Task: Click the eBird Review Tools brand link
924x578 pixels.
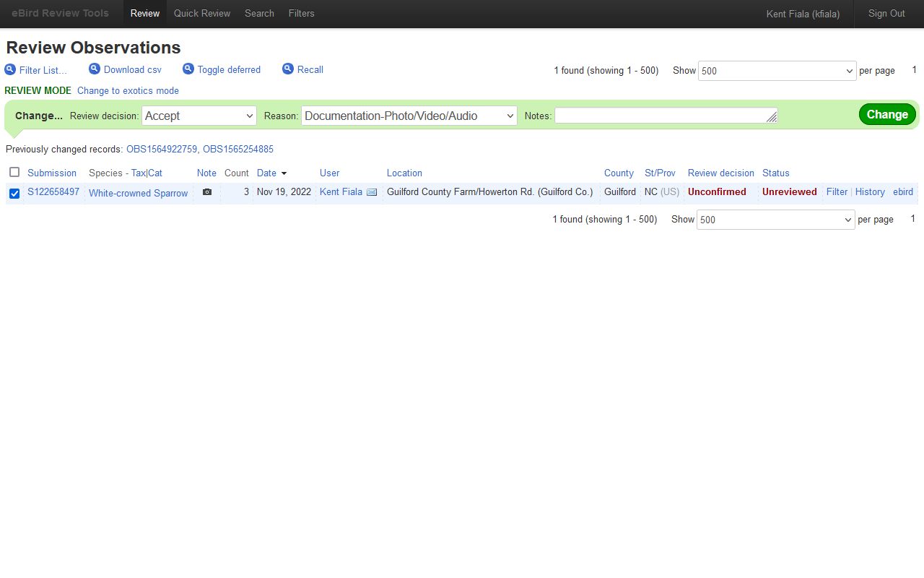Action: point(61,14)
